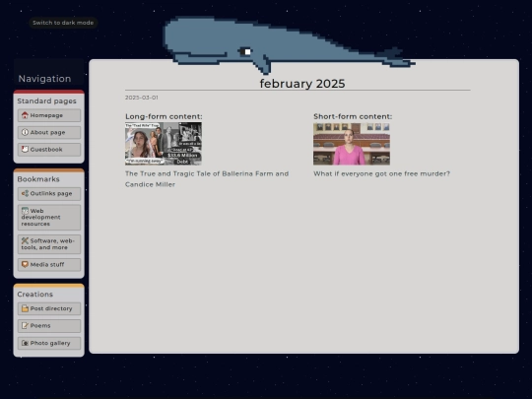Click the Standard pages section heading
This screenshot has width=532, height=399.
(x=47, y=101)
